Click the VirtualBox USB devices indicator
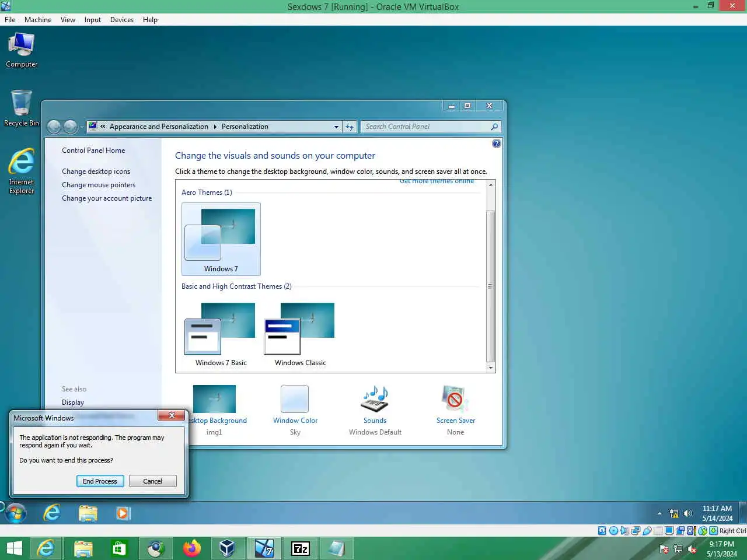Image resolution: width=747 pixels, height=560 pixels. tap(647, 531)
